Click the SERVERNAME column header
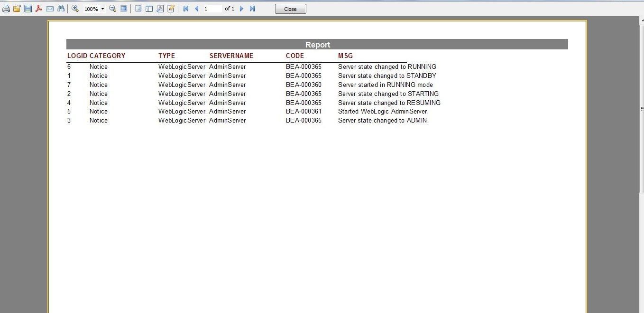The image size is (644, 313). click(231, 56)
